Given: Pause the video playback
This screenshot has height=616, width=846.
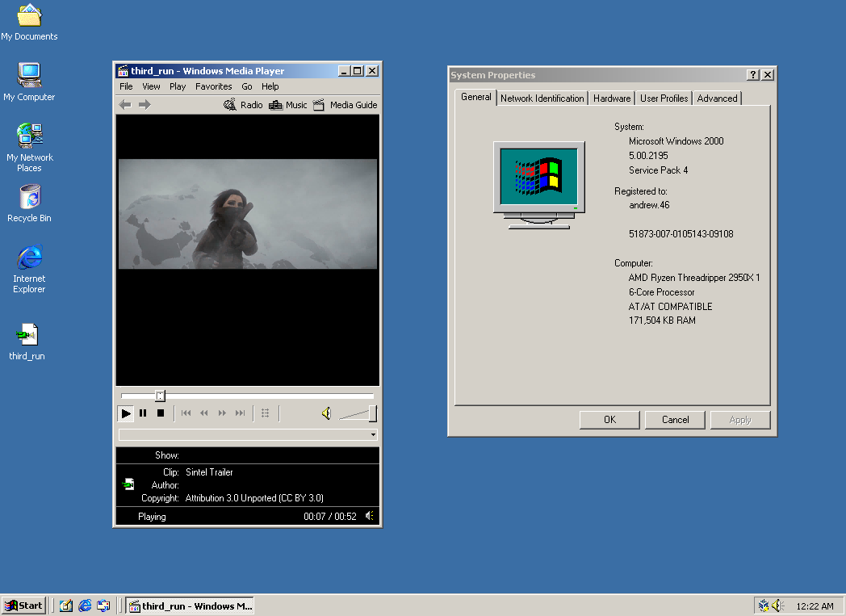Looking at the screenshot, I should (143, 413).
